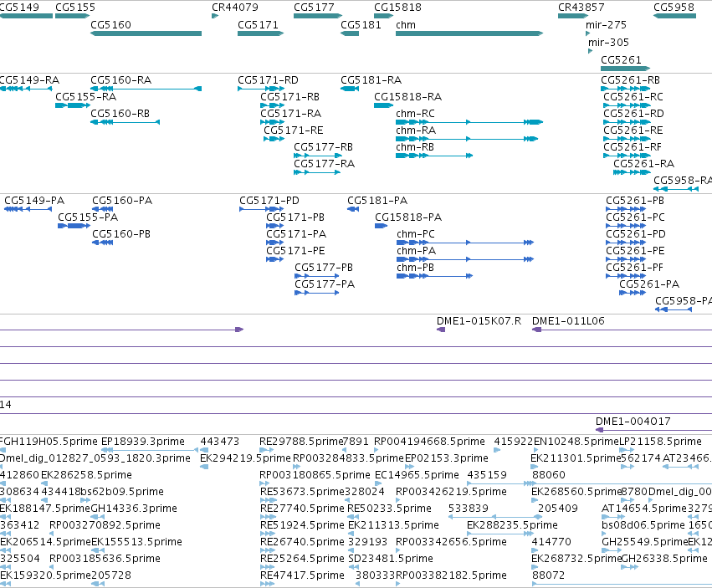The width and height of the screenshot is (712, 588).
Task: Click transcript chm-RC label
Action: click(415, 114)
